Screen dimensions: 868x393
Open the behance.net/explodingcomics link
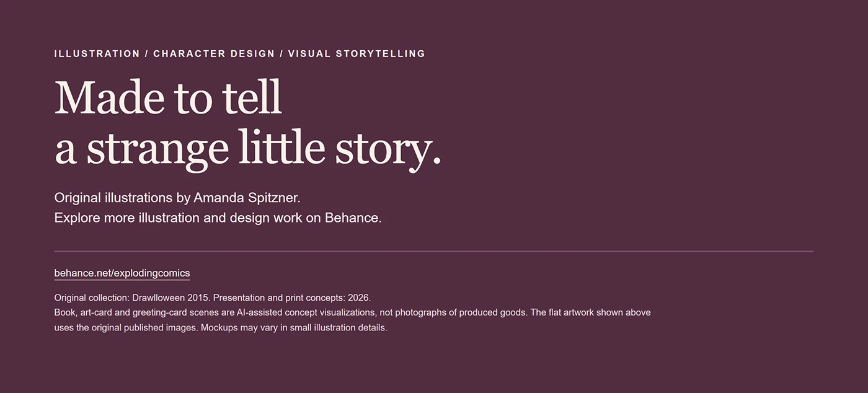(122, 273)
